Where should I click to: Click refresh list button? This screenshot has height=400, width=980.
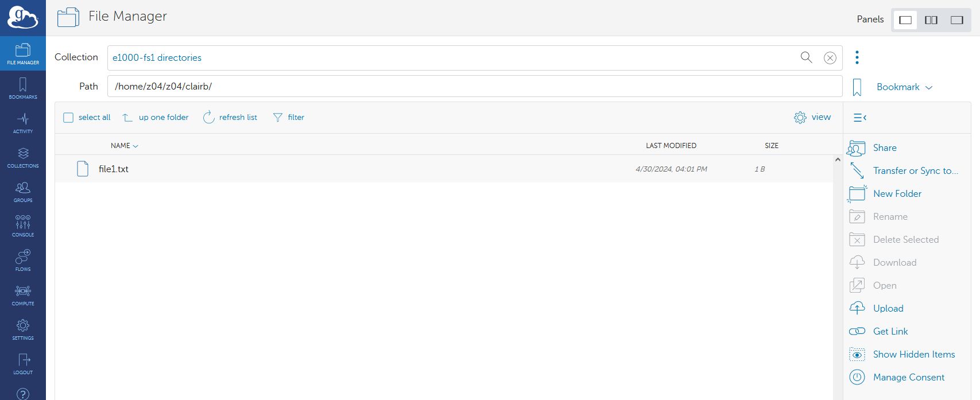click(x=230, y=118)
